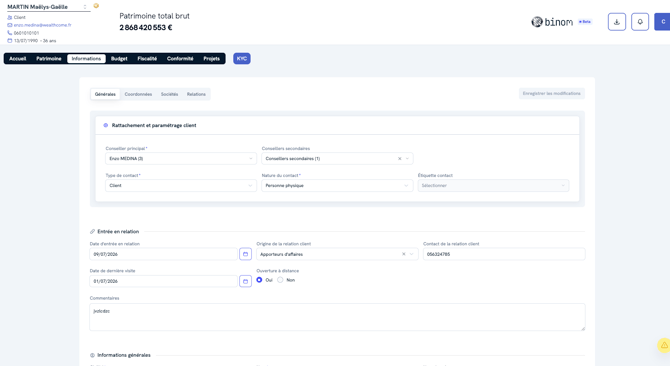Click the Contact de la relation client field
The height and width of the screenshot is (366, 670).
pos(504,254)
